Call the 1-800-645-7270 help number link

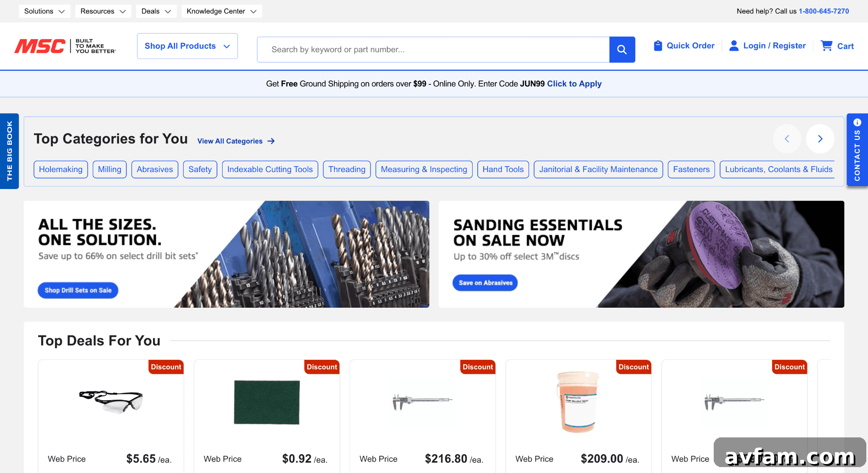pos(823,11)
